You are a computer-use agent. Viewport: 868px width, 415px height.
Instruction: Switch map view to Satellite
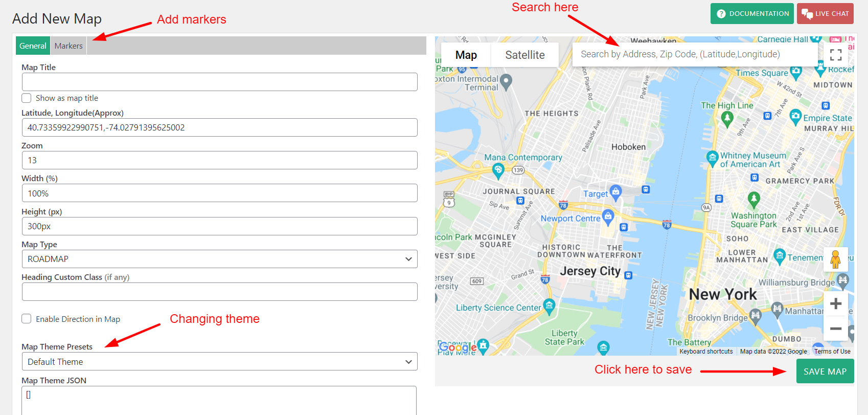click(x=525, y=55)
